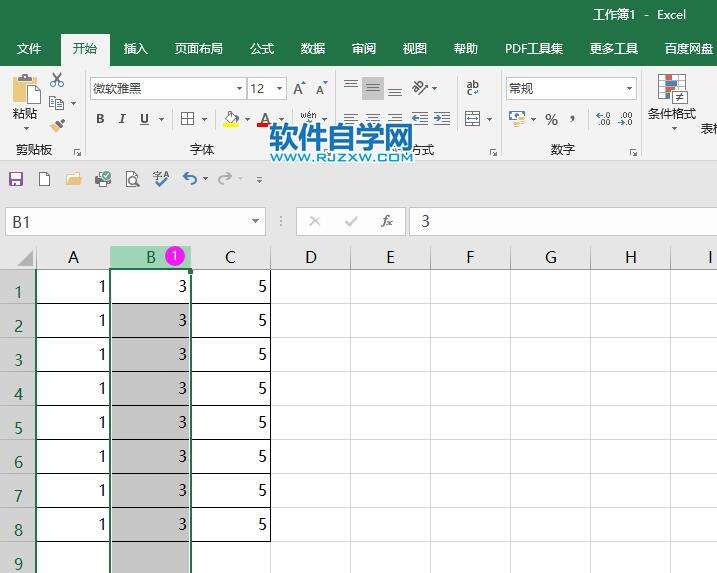
Task: Apply the borders grid icon
Action: pyautogui.click(x=187, y=119)
